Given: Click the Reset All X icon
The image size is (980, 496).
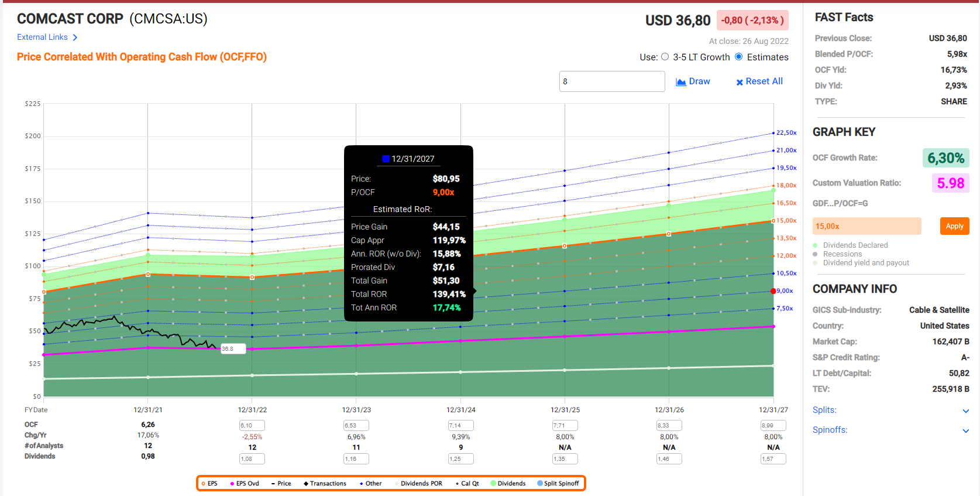Looking at the screenshot, I should coord(740,82).
